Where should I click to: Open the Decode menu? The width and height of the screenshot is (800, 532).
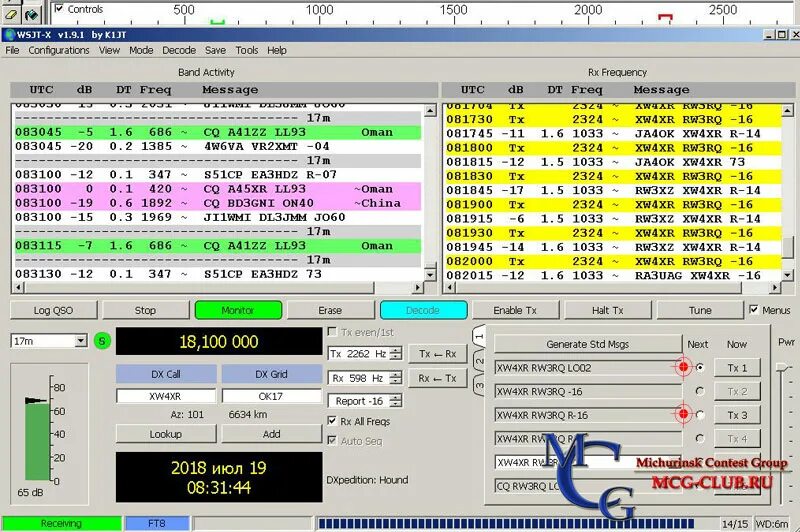179,50
